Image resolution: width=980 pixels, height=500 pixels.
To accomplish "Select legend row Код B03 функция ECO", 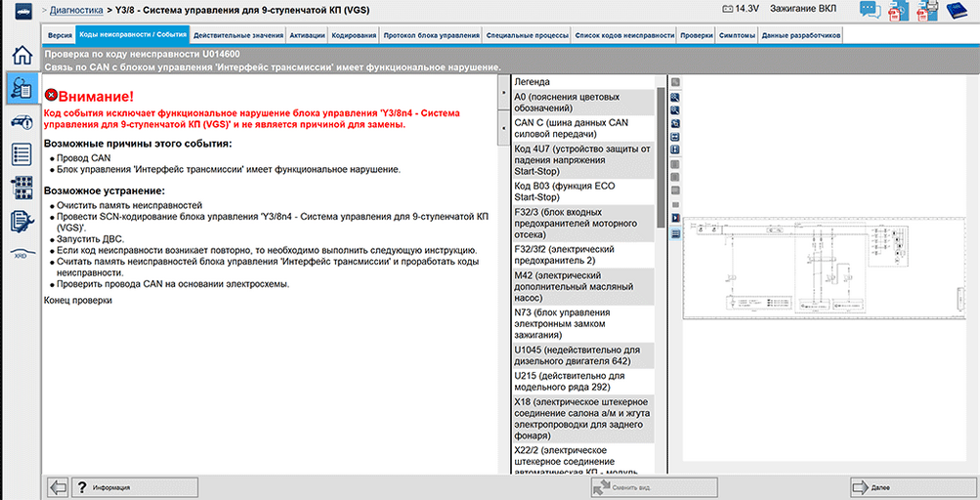I will pyautogui.click(x=583, y=191).
